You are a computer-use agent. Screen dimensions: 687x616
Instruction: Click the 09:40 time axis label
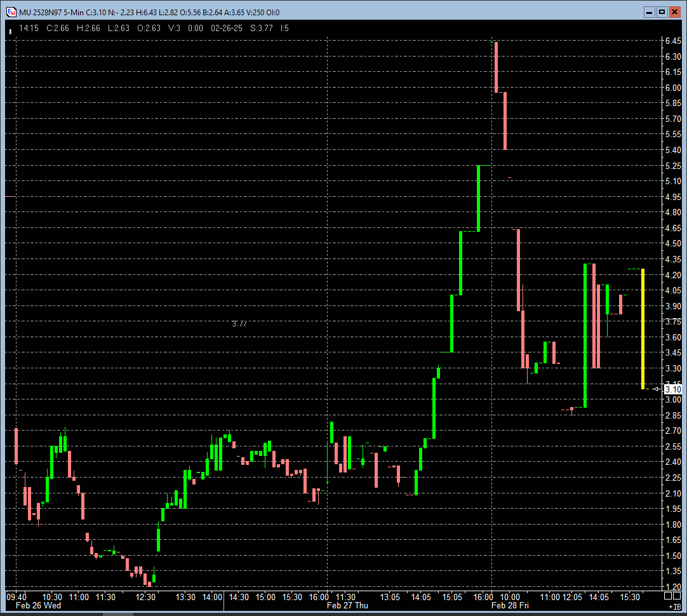click(17, 597)
